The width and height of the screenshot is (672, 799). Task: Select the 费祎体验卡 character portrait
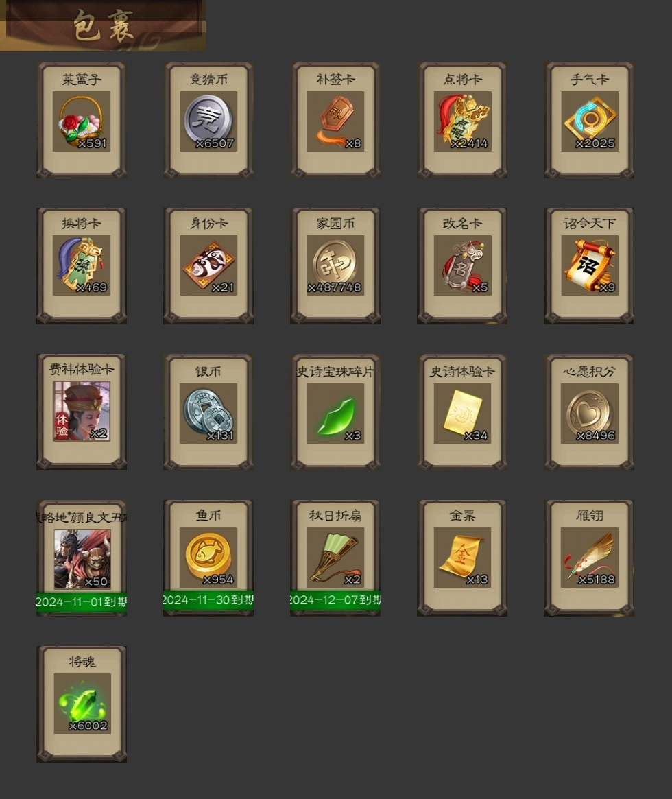pos(82,412)
